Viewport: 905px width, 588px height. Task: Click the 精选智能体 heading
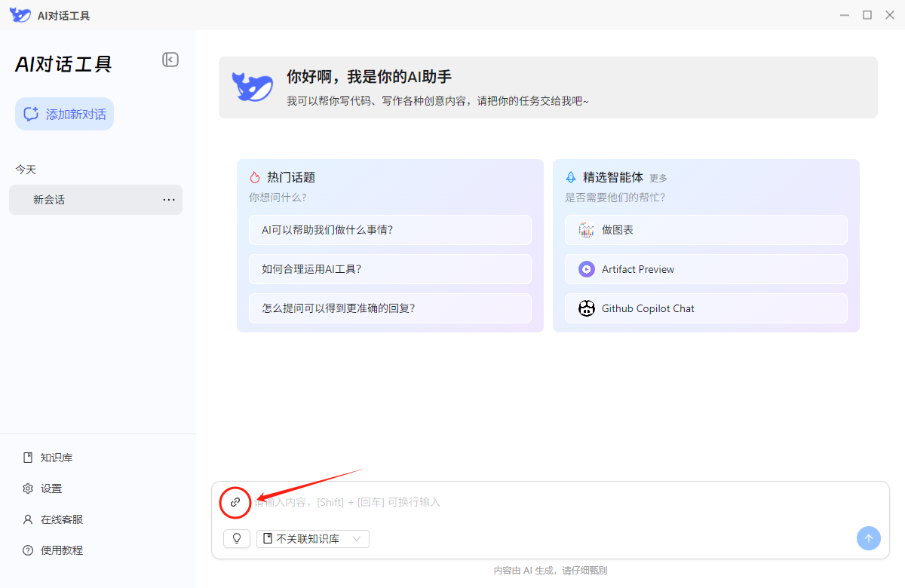(613, 178)
